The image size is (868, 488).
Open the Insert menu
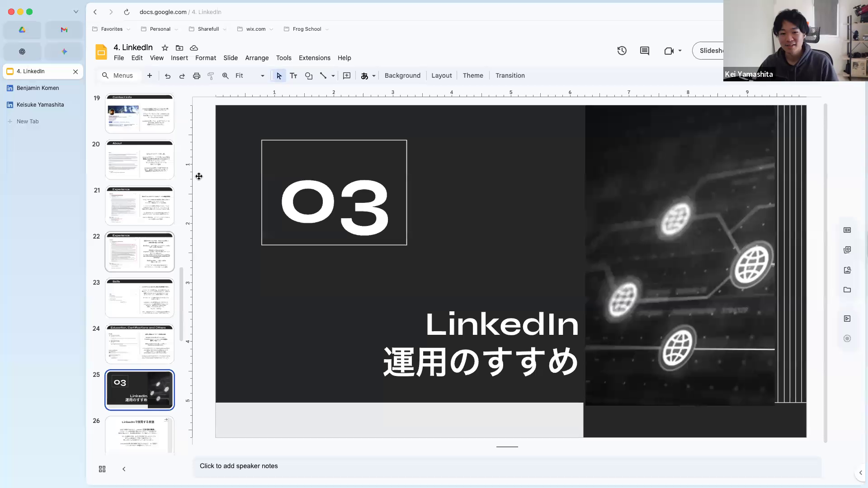coord(179,58)
